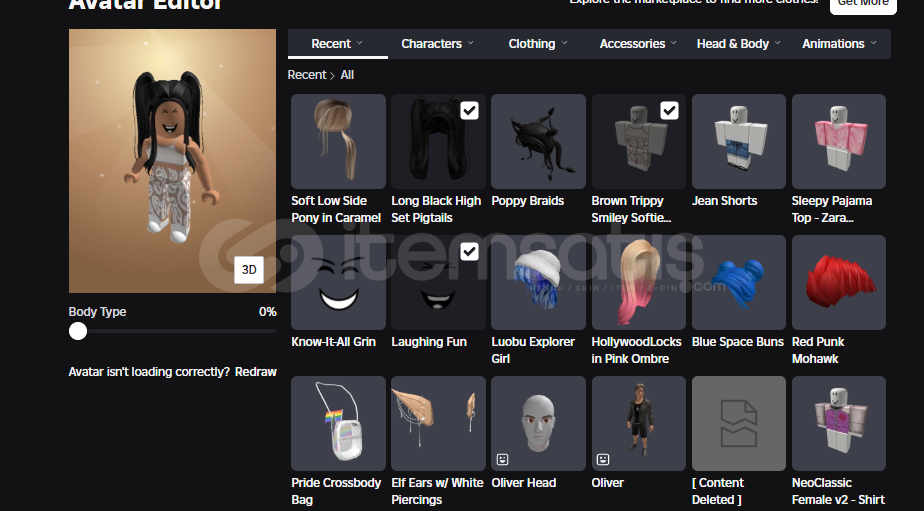Equip the Blue Space Buns hair

point(739,282)
